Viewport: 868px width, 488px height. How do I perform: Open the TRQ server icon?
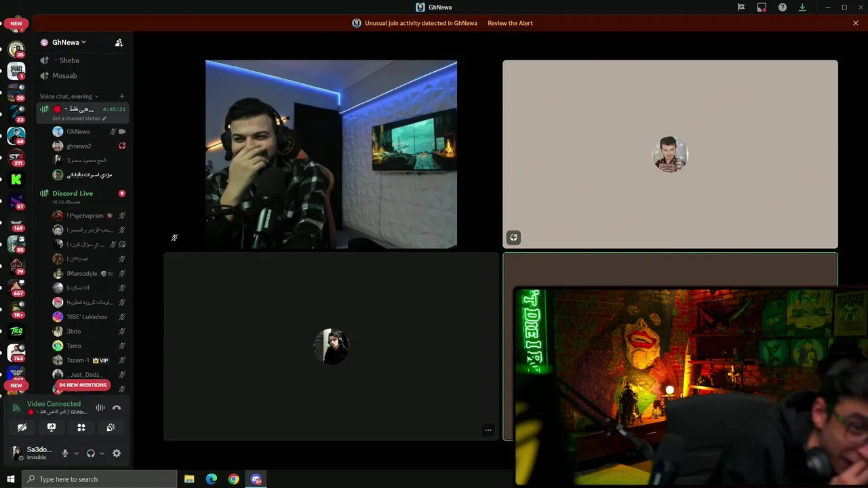[x=16, y=331]
